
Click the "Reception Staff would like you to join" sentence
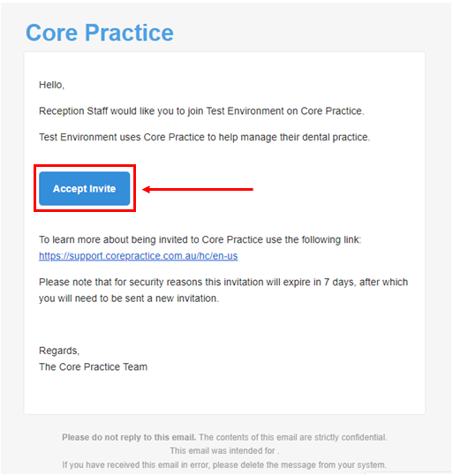pyautogui.click(x=201, y=111)
